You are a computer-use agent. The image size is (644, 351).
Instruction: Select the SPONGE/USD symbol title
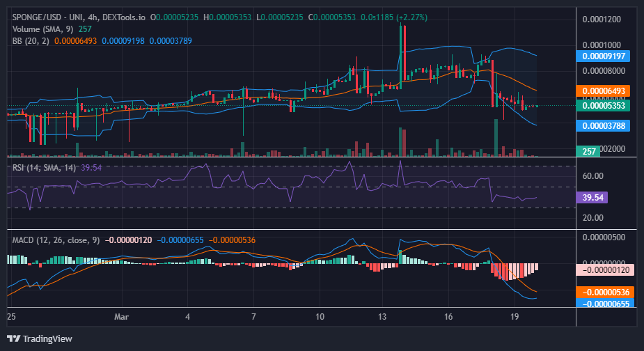[36, 17]
